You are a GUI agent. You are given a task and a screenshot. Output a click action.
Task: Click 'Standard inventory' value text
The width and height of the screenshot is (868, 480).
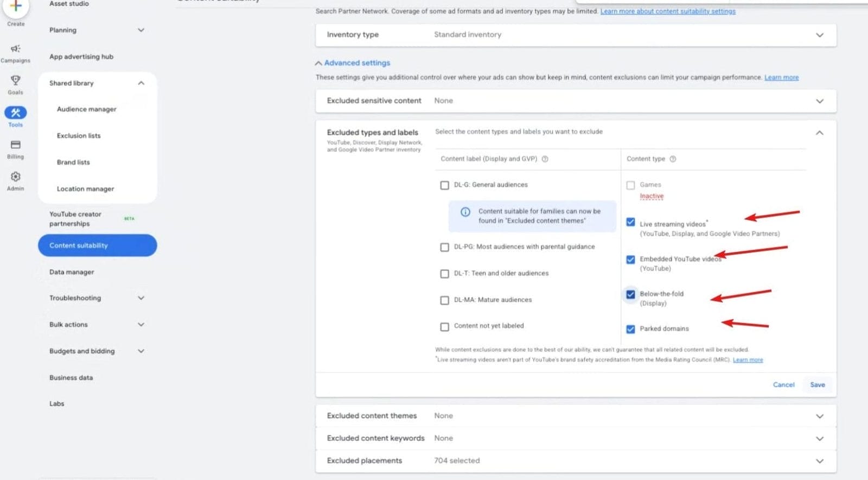coord(468,35)
